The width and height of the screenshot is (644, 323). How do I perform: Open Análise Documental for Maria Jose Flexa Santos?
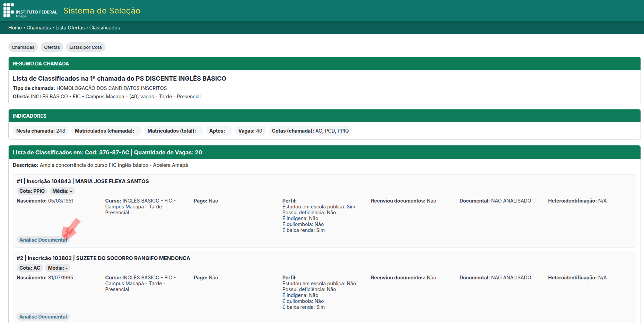click(43, 240)
